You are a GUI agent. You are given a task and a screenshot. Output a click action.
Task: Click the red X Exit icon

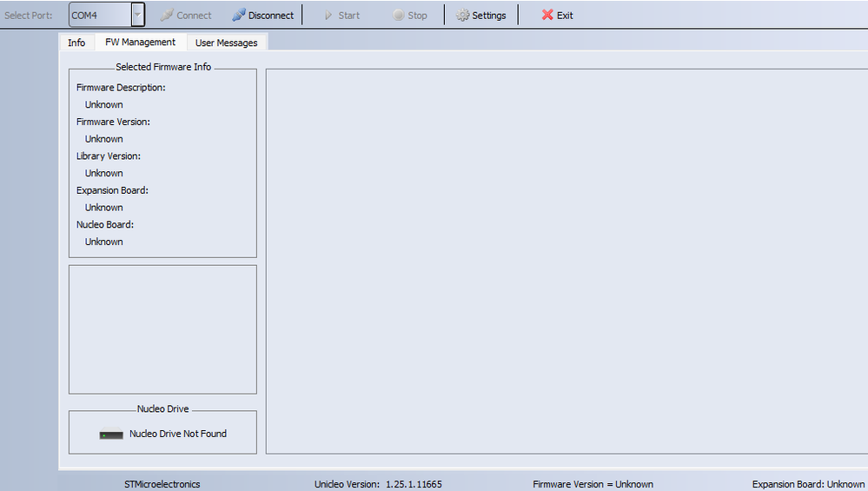point(547,15)
